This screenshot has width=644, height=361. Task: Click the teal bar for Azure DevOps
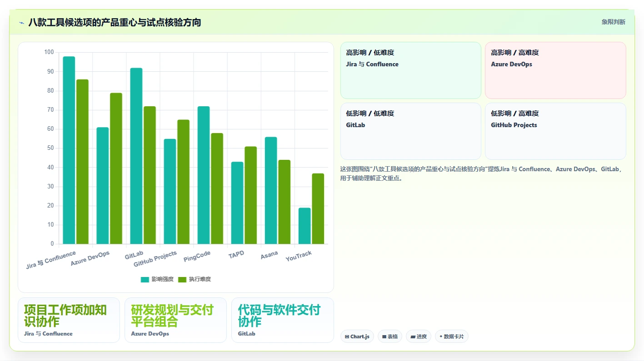pos(103,186)
